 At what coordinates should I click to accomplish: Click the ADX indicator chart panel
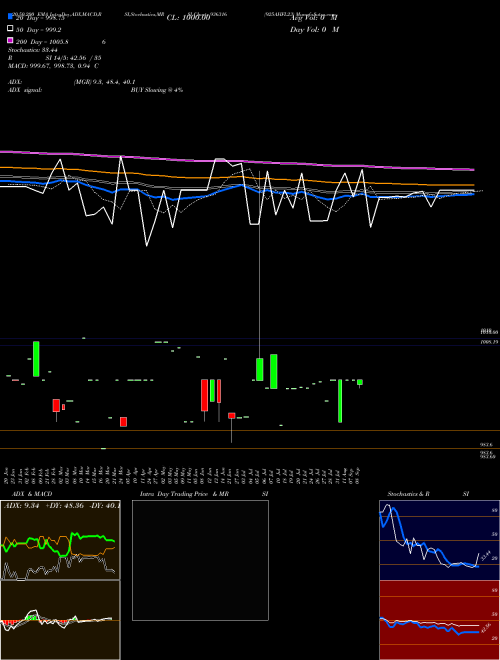pyautogui.click(x=60, y=540)
